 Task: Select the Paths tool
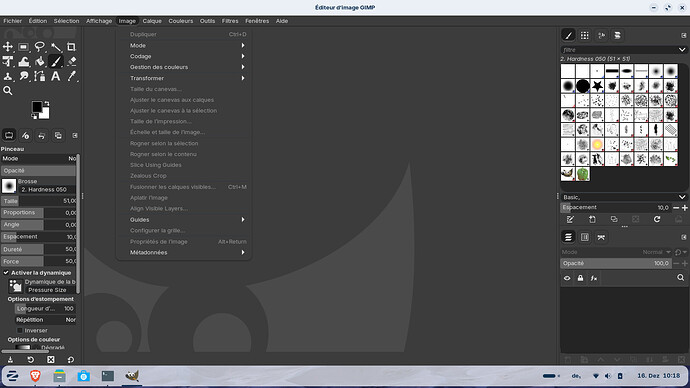[x=40, y=76]
